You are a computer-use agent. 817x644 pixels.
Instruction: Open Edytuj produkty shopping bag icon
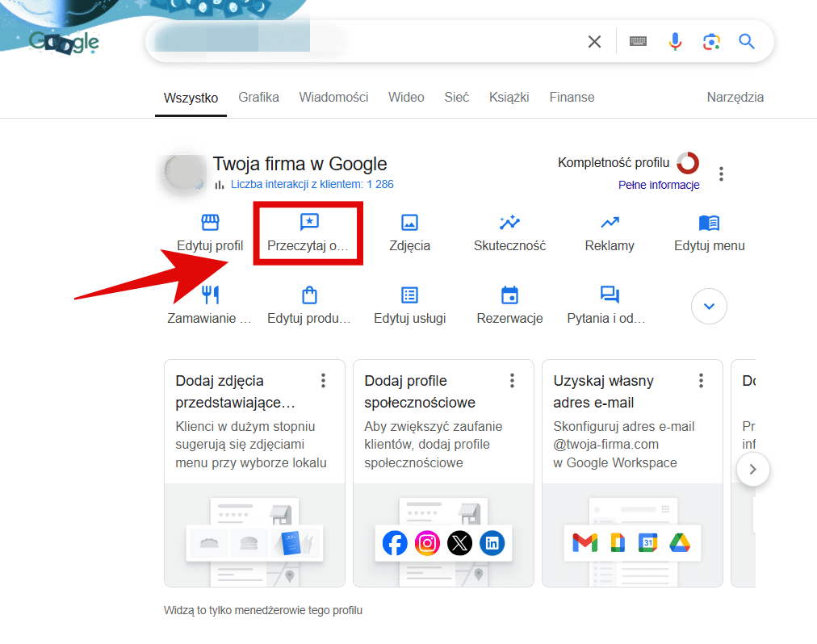(x=309, y=295)
